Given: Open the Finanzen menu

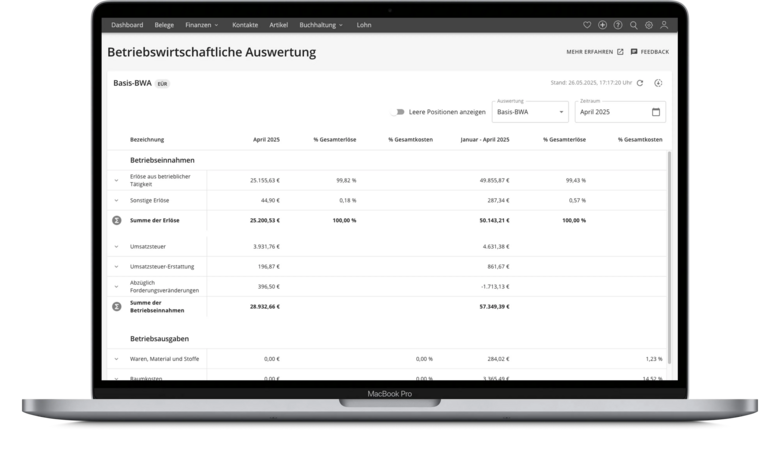Looking at the screenshot, I should click(202, 24).
